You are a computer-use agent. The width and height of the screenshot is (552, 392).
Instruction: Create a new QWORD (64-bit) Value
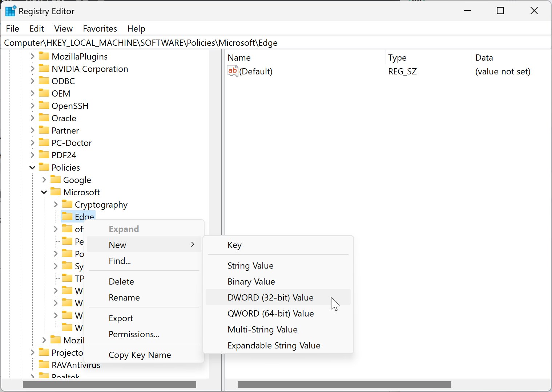click(278, 314)
